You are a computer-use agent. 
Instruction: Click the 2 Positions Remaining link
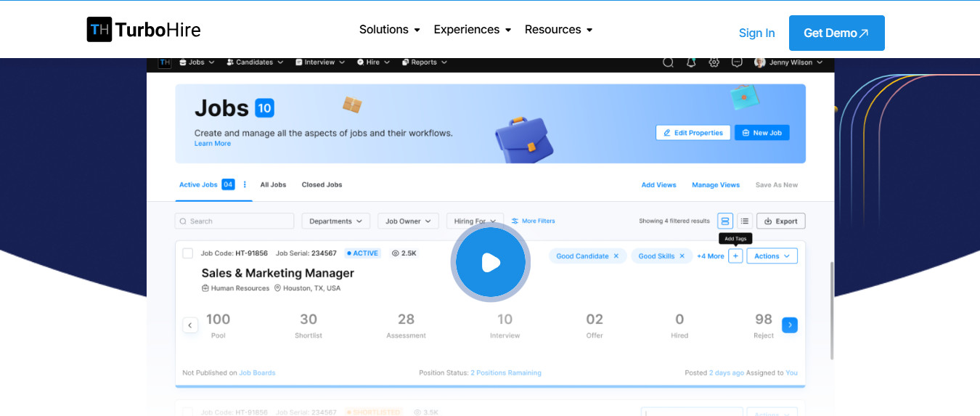coord(506,372)
